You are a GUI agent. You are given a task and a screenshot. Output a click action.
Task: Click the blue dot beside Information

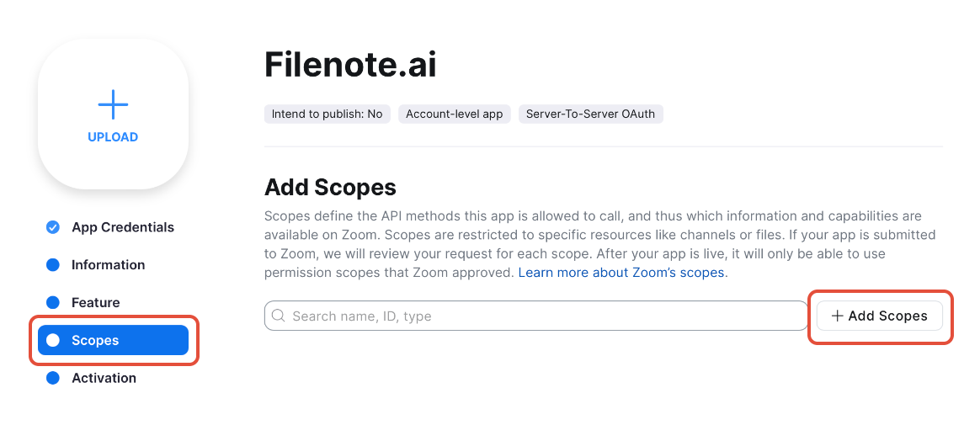click(53, 265)
